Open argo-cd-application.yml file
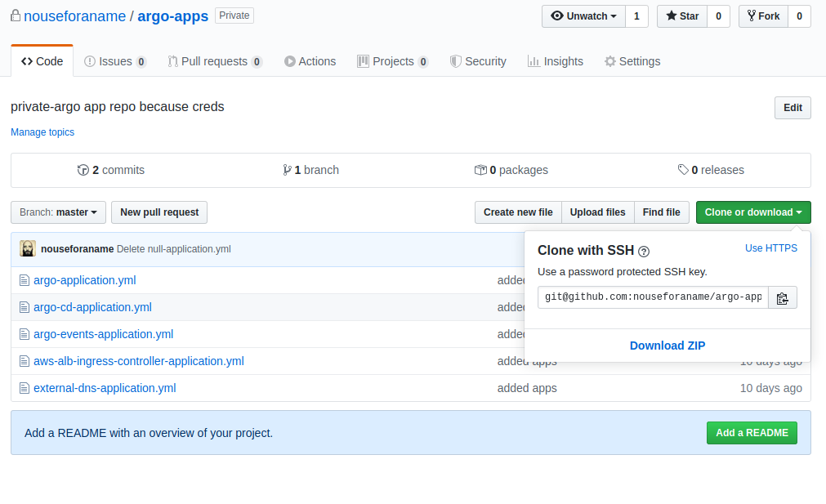Screen dimensions: 826x504 click(92, 307)
